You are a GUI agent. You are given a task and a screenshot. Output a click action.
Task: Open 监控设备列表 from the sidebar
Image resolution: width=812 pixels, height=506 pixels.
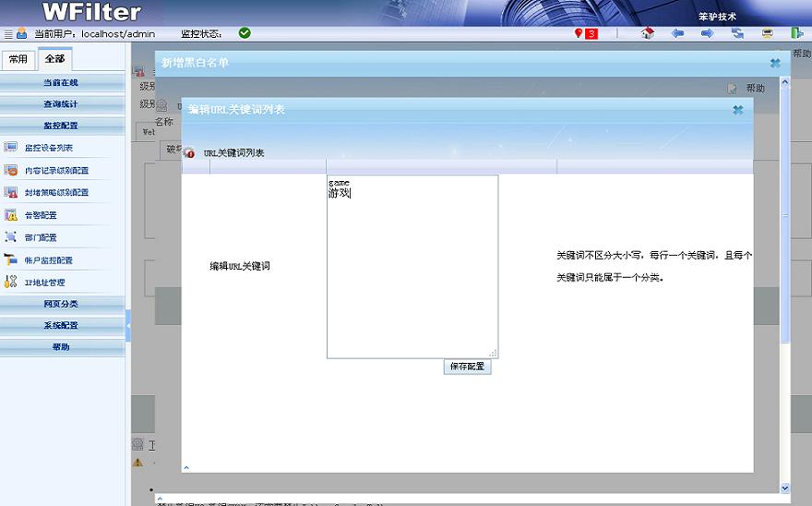[49, 148]
